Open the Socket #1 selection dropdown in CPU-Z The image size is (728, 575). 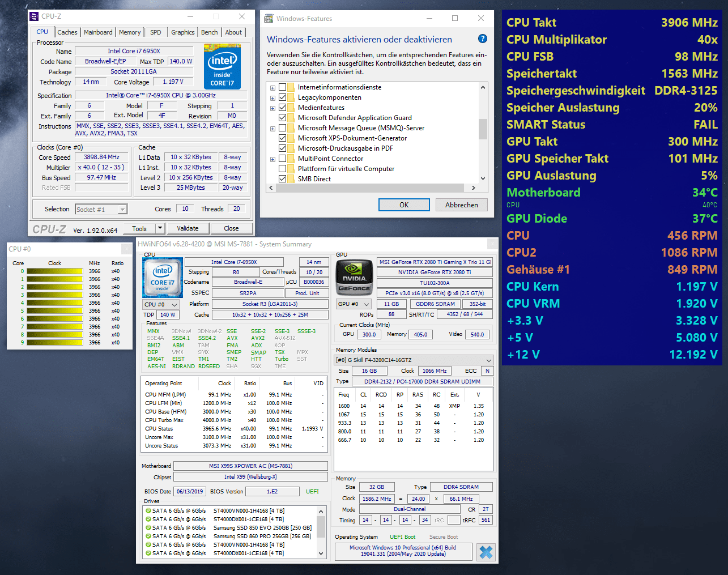tap(122, 210)
